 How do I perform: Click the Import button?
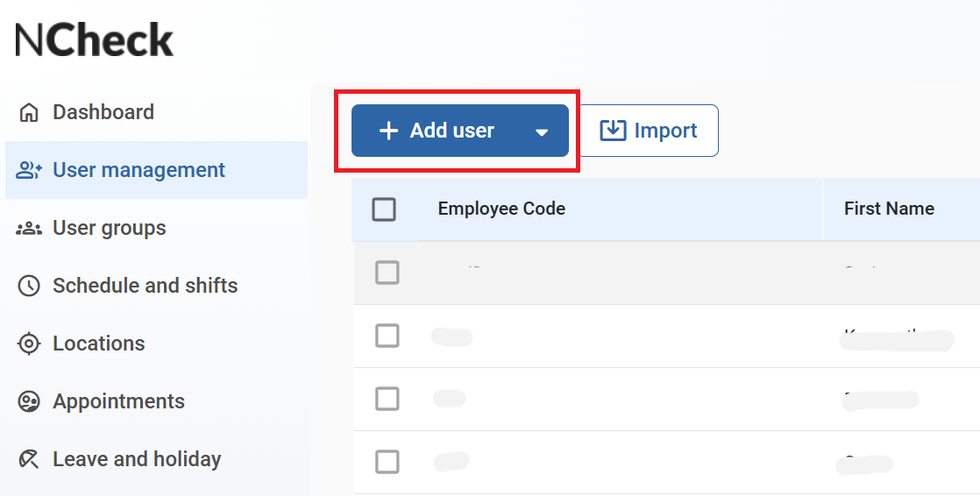tap(648, 131)
